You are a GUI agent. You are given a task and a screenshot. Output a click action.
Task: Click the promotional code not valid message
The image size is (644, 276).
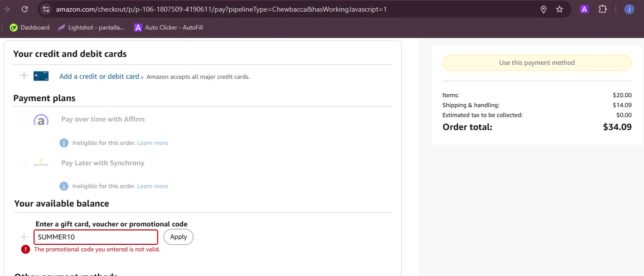[x=97, y=249]
